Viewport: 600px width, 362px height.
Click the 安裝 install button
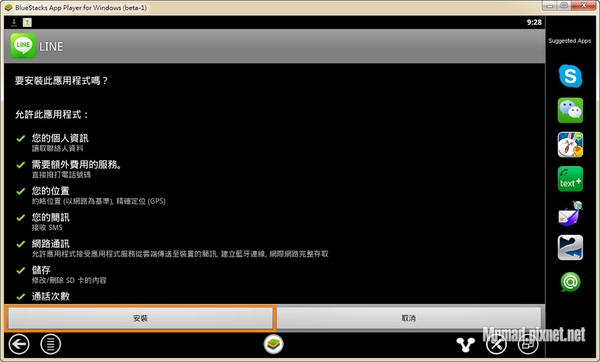[140, 318]
